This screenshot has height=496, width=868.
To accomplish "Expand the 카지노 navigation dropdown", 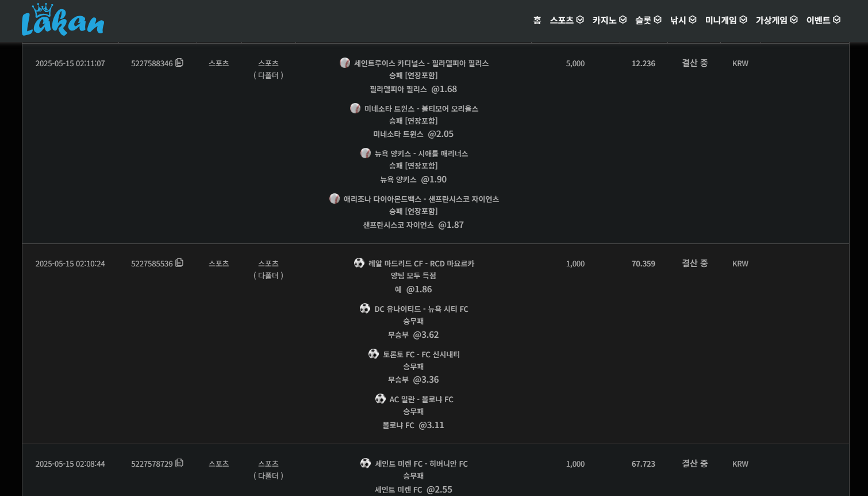I will coord(623,20).
